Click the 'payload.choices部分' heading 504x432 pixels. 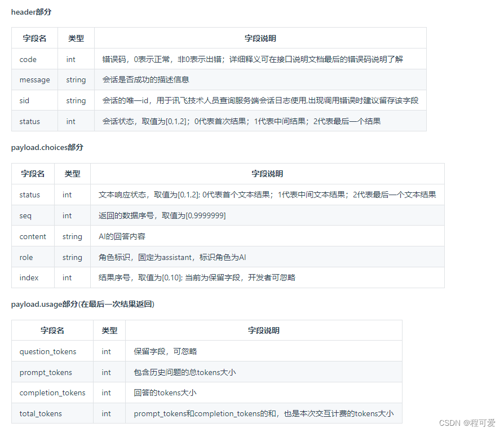pyautogui.click(x=47, y=148)
